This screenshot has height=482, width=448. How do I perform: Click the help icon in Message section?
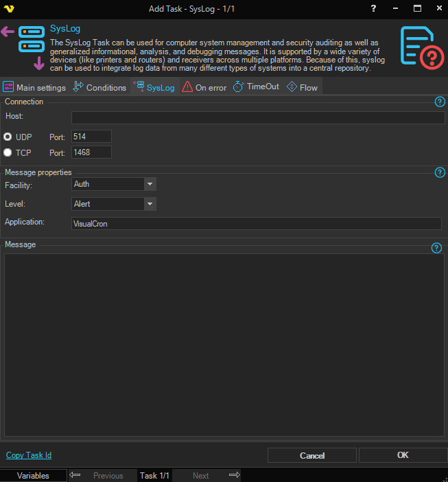click(x=436, y=248)
